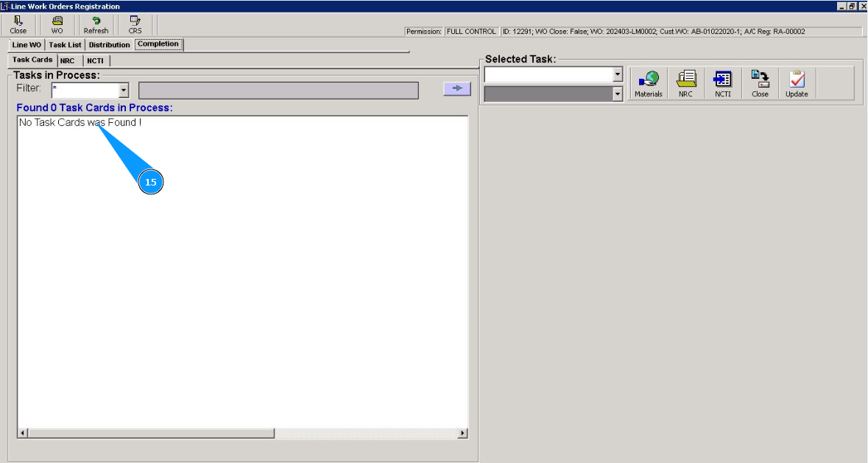Click the FULL CONTROL permission field
868x463 pixels.
[471, 32]
